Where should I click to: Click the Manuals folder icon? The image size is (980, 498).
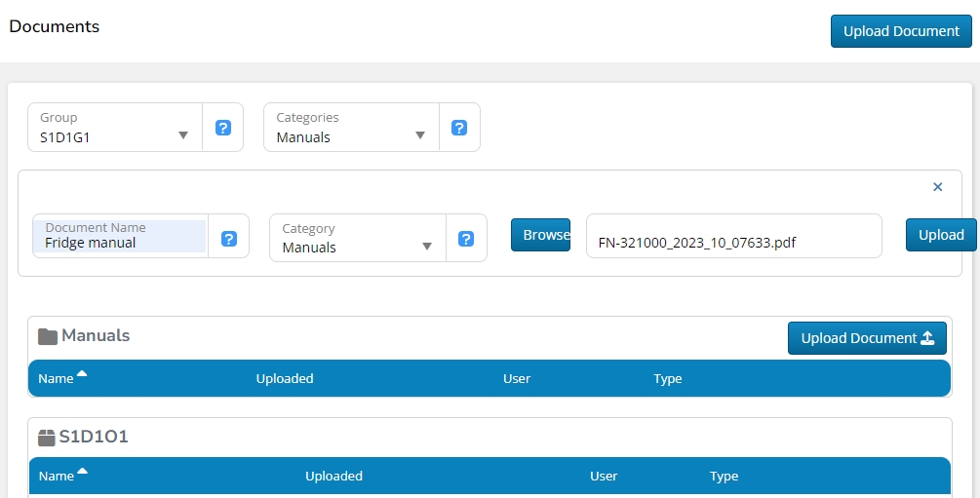click(48, 336)
